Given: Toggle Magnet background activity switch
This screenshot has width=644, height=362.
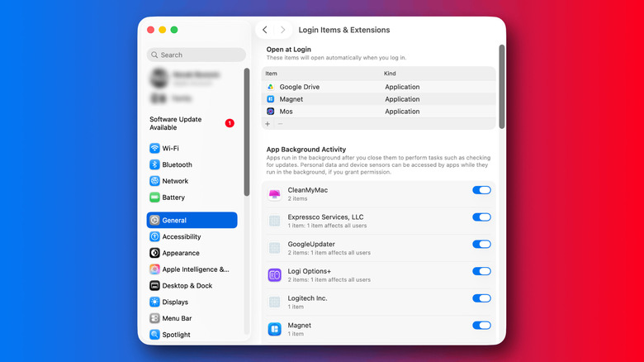Looking at the screenshot, I should tap(481, 326).
